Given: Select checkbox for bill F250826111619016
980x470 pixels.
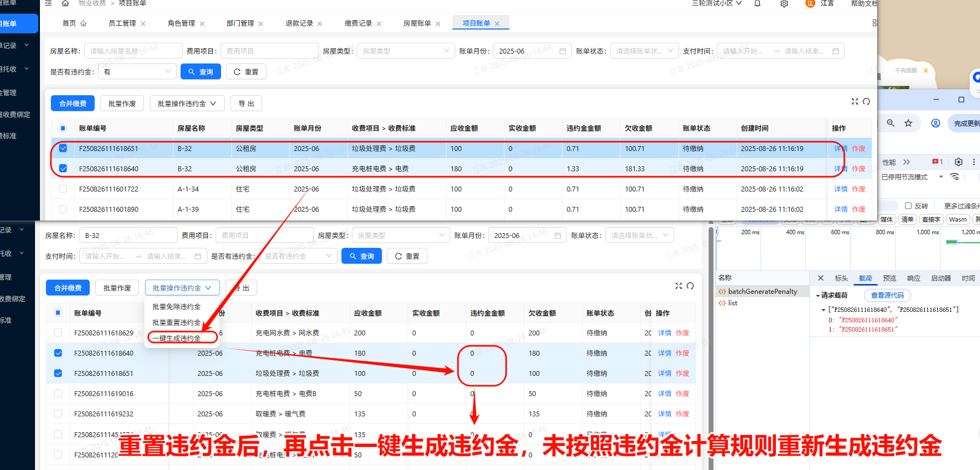Looking at the screenshot, I should click(58, 393).
